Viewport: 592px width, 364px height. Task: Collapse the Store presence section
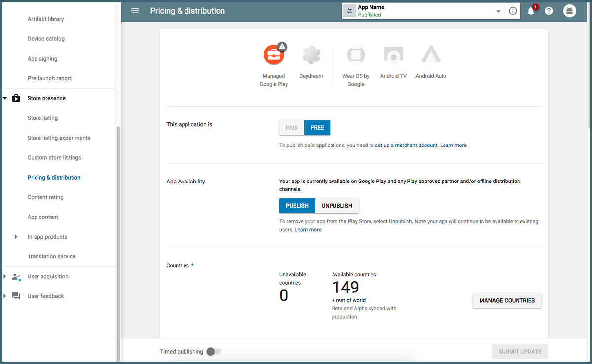[x=5, y=98]
